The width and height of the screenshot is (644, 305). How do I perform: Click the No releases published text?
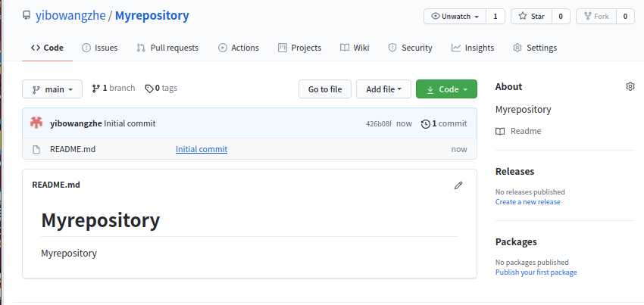[530, 192]
